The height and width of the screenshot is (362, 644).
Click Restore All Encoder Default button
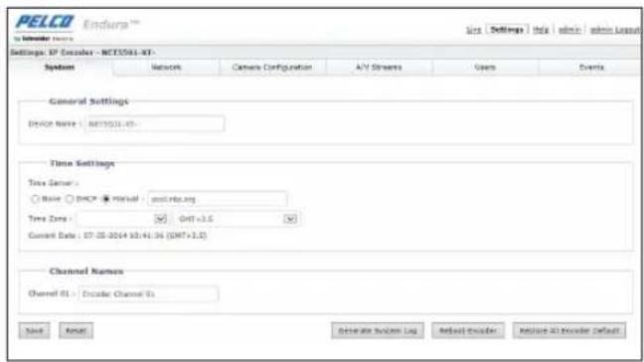(569, 331)
